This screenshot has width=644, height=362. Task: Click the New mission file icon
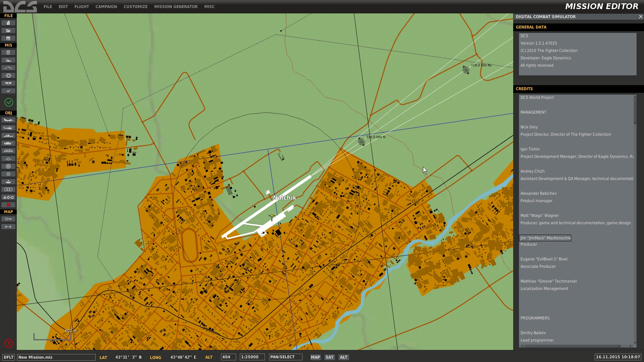tap(8, 23)
